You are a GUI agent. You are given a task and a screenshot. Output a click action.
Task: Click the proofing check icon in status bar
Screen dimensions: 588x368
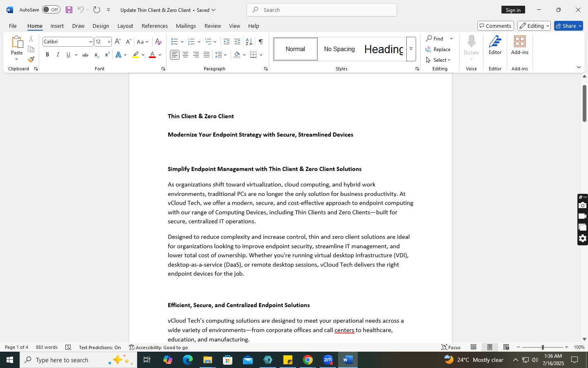click(68, 347)
